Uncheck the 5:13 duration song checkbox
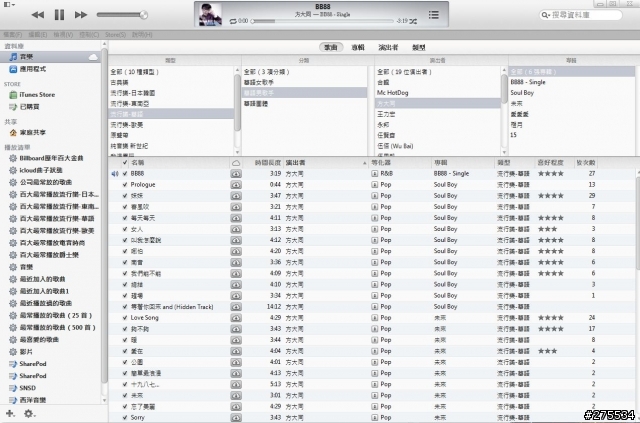 125,384
